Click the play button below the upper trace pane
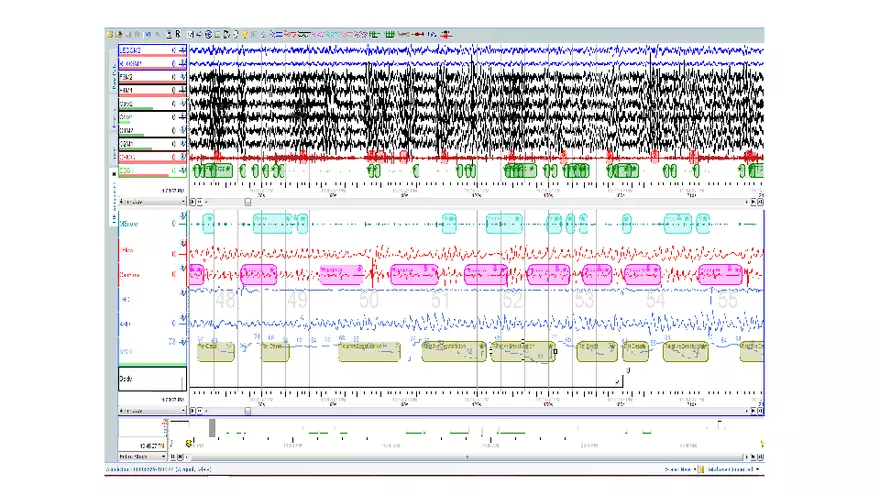Image resolution: width=880 pixels, height=495 pixels. point(192,202)
